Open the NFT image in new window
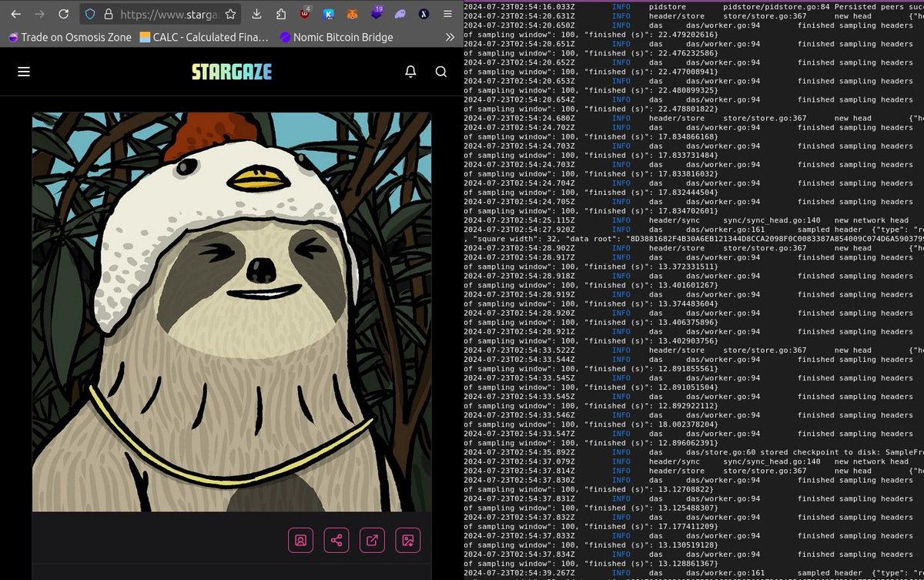Screen dimensions: 924x580 click(372, 540)
